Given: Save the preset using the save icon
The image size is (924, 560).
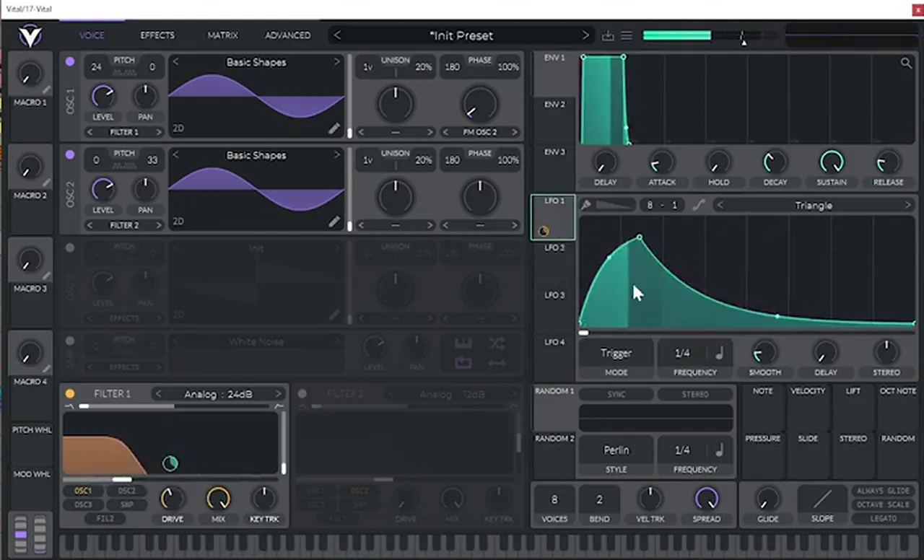Looking at the screenshot, I should pos(608,36).
